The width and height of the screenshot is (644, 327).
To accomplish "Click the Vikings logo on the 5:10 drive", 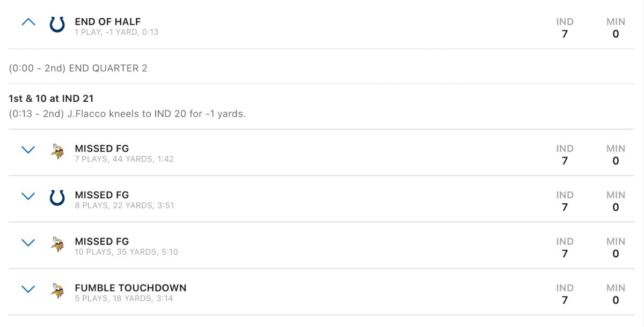I will (x=57, y=244).
